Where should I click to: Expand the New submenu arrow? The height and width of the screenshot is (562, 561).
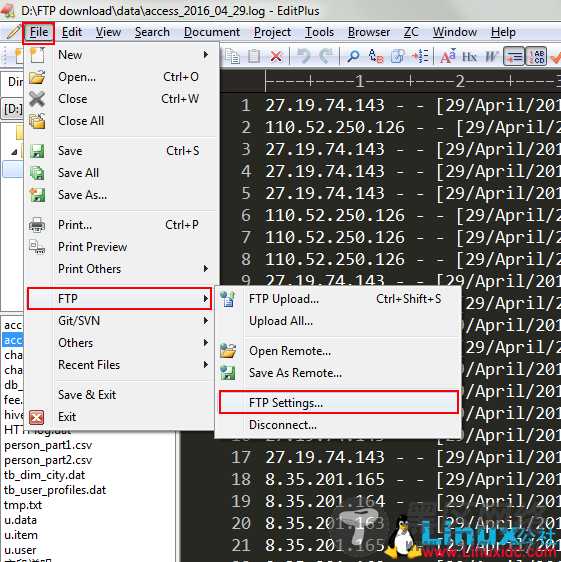coord(206,54)
